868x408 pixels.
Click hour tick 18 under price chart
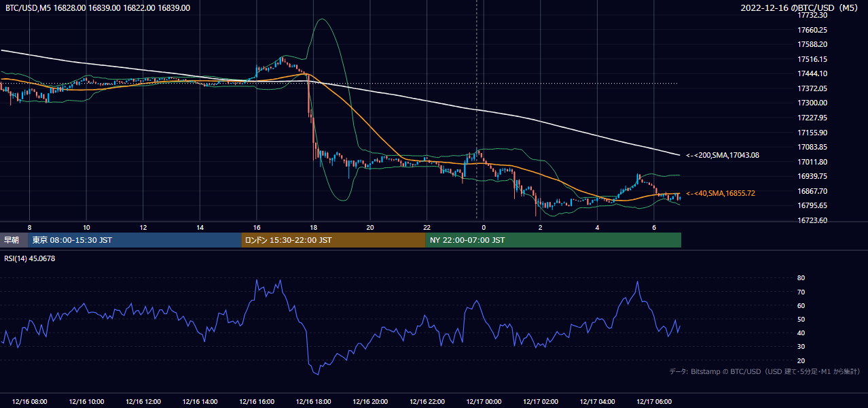click(313, 227)
